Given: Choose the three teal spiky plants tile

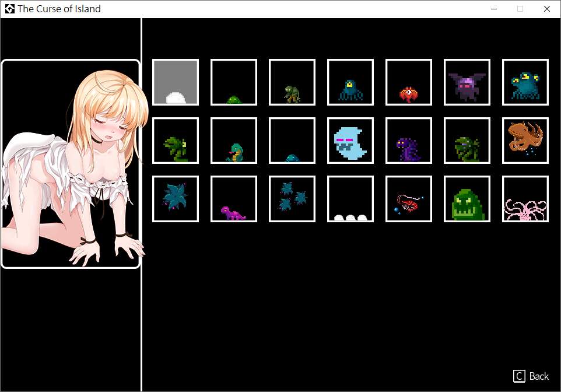Looking at the screenshot, I should tap(292, 199).
